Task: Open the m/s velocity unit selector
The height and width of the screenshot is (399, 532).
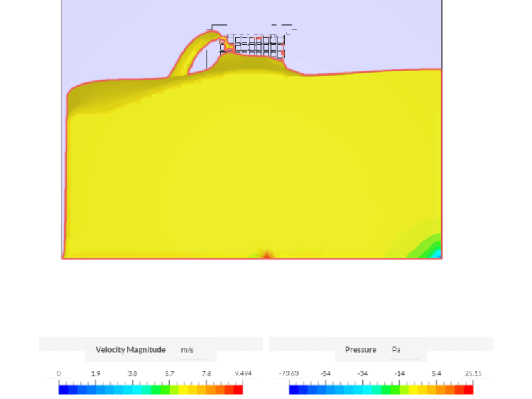Action: click(187, 350)
